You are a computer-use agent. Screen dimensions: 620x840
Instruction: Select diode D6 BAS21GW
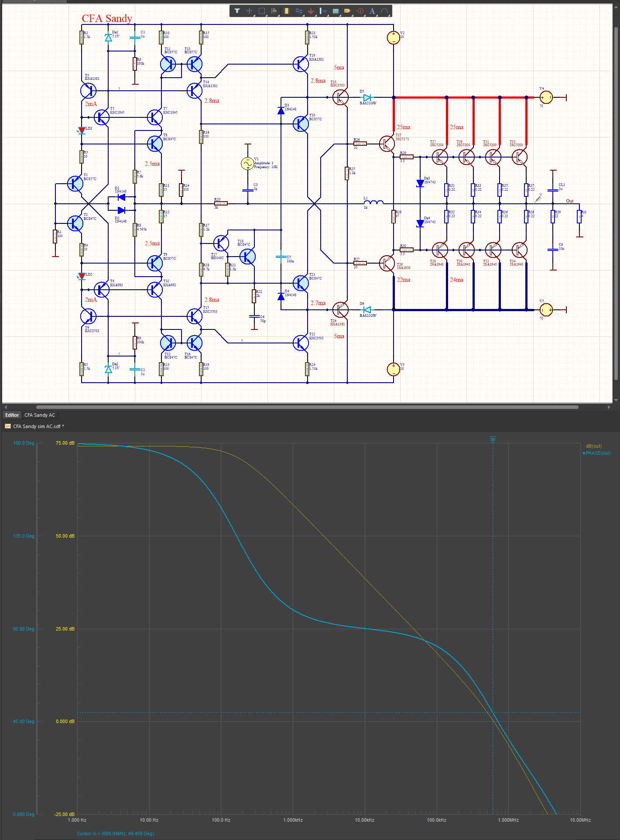coord(367,310)
